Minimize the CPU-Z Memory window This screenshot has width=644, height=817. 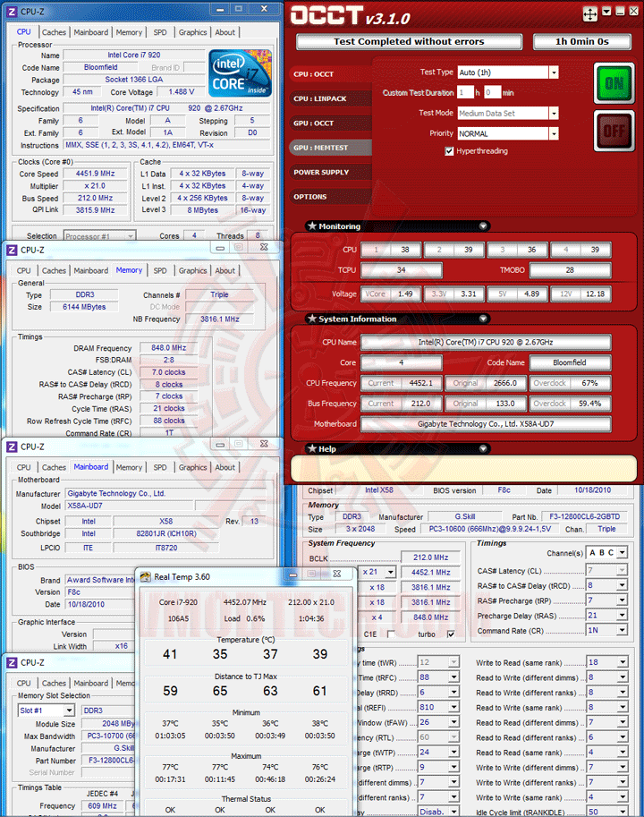[x=220, y=248]
